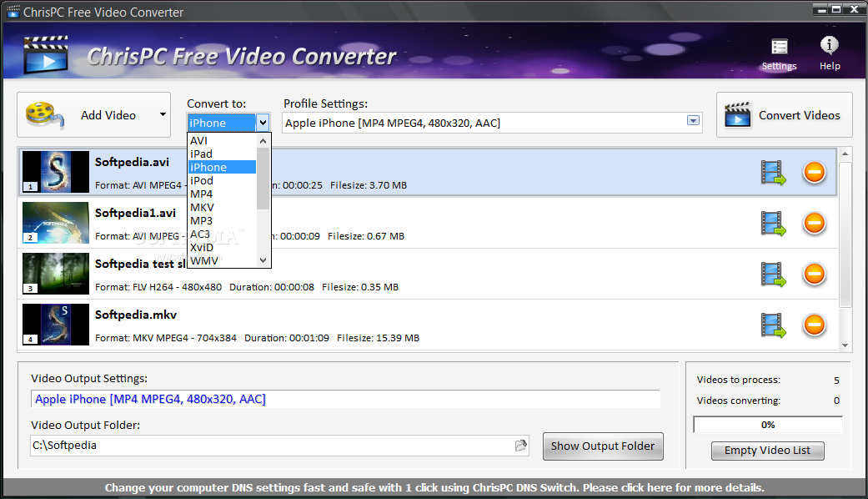Select Softpedia1.avi thumbnail

[x=55, y=223]
